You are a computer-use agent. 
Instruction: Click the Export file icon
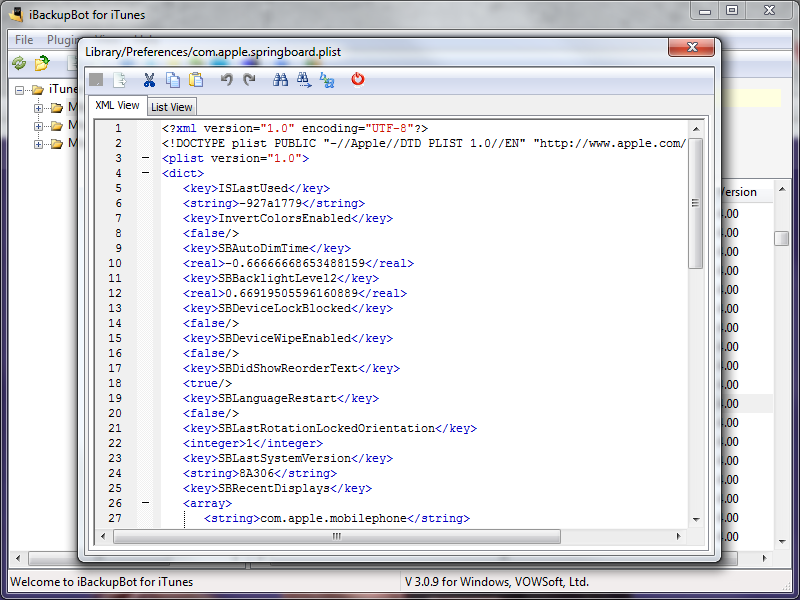click(x=120, y=80)
